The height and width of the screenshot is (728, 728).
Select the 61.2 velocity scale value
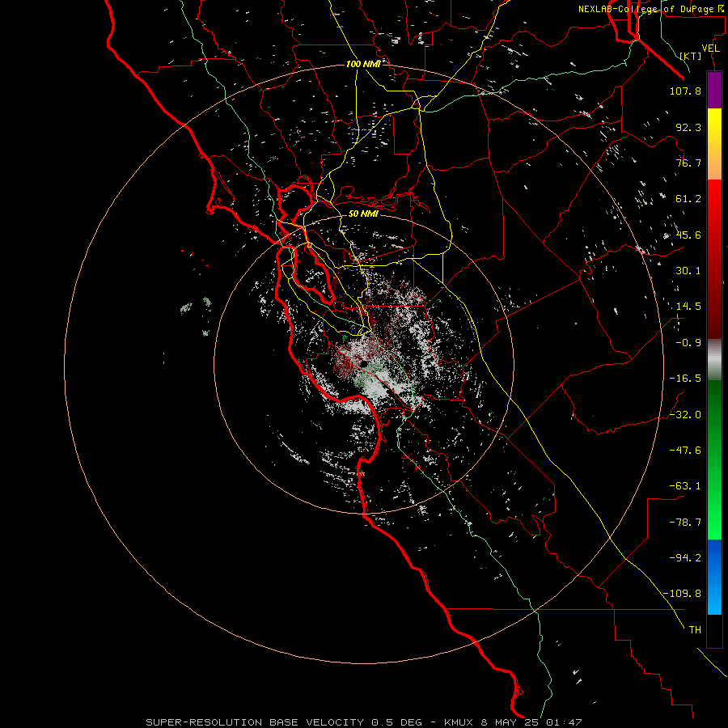pos(688,199)
